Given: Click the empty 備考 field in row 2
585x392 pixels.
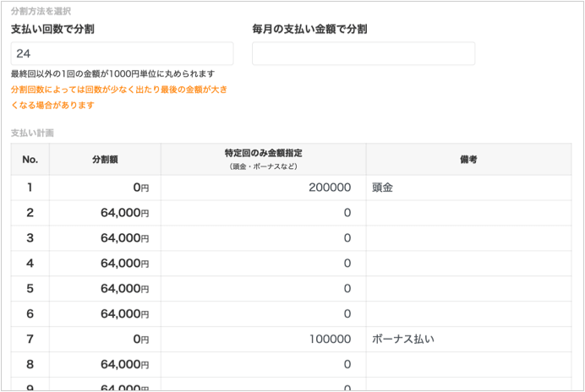Looking at the screenshot, I should (468, 213).
